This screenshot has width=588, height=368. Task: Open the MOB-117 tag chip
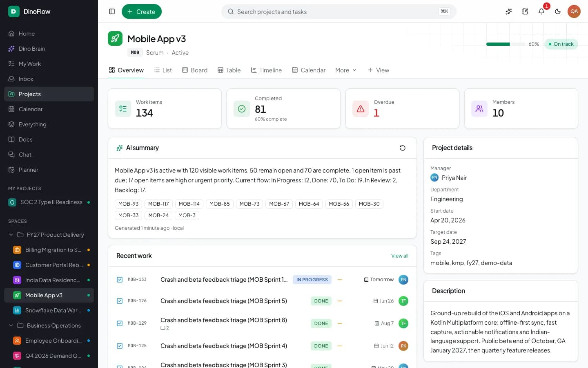(158, 204)
